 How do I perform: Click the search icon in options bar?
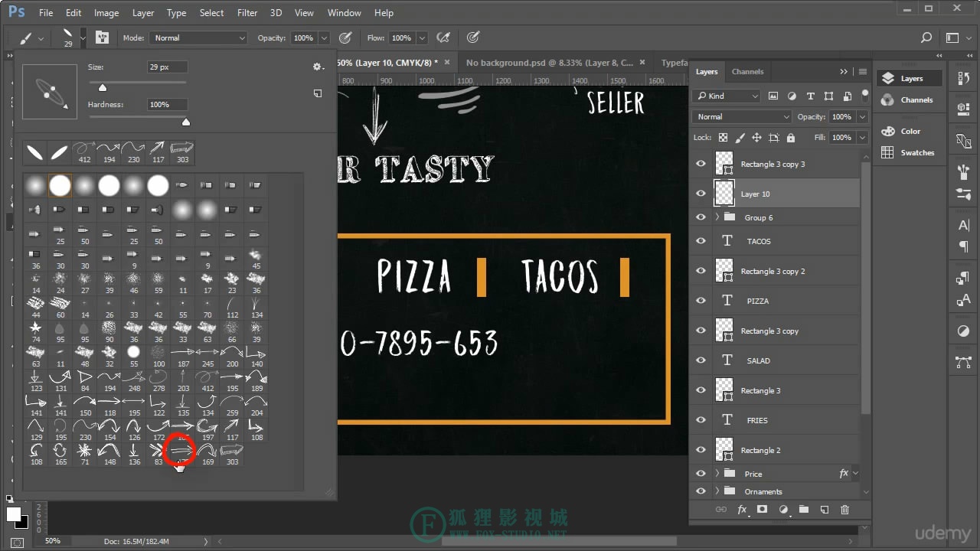pyautogui.click(x=926, y=37)
